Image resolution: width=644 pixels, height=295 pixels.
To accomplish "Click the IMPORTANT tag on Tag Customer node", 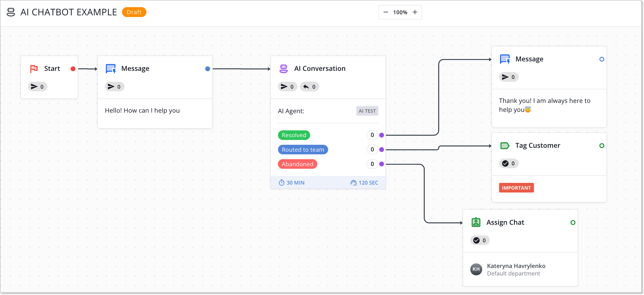I will point(516,188).
